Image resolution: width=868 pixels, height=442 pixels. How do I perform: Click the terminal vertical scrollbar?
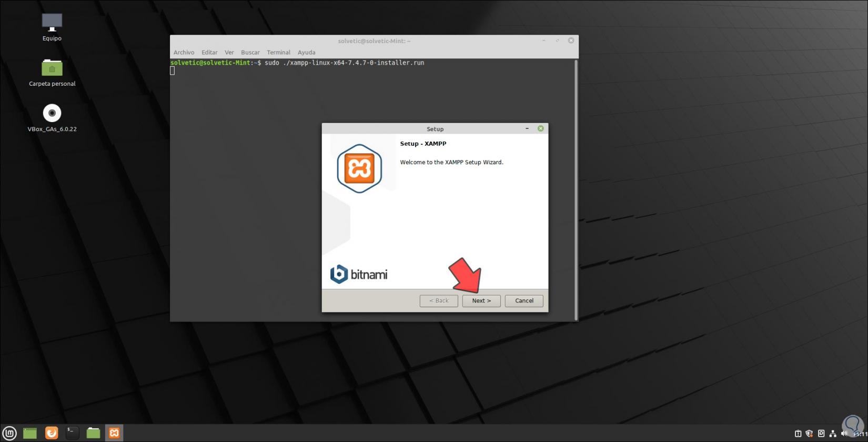click(576, 189)
